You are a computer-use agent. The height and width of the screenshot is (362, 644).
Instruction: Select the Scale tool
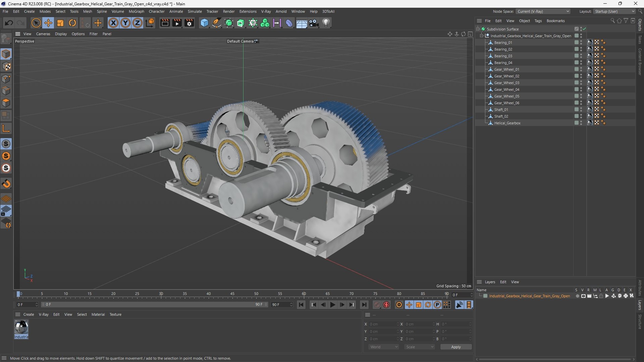pyautogui.click(x=60, y=23)
